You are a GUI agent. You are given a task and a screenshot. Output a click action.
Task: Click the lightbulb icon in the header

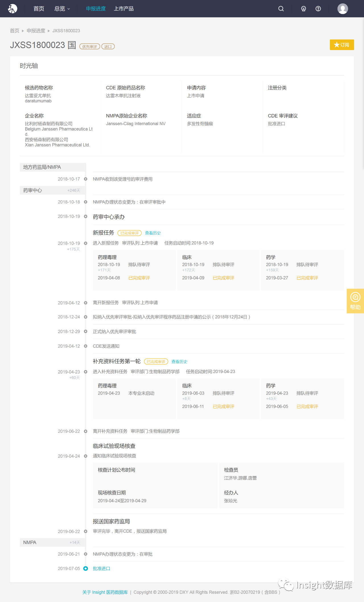tap(304, 9)
